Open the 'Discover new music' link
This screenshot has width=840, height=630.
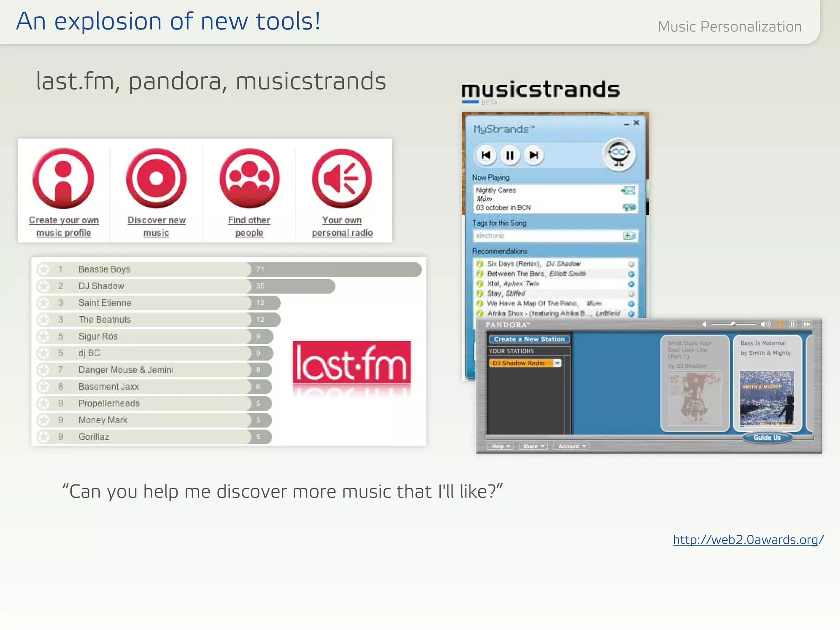point(156,226)
